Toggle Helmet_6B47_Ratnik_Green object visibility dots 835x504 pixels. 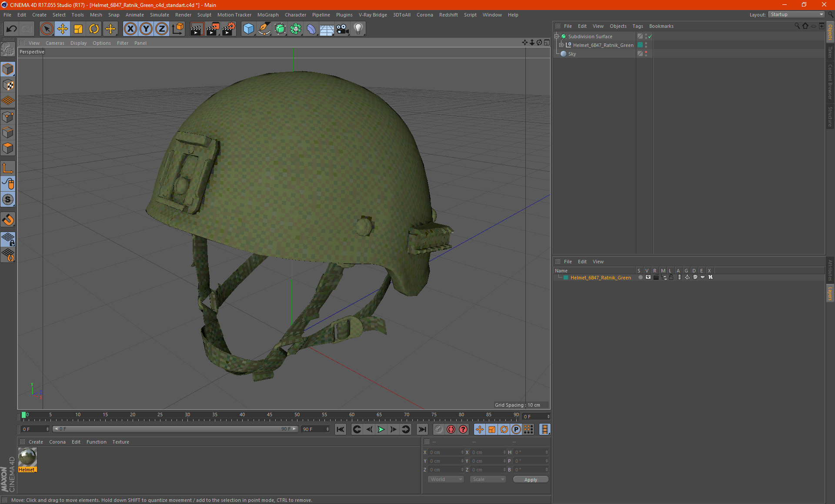pyautogui.click(x=646, y=45)
